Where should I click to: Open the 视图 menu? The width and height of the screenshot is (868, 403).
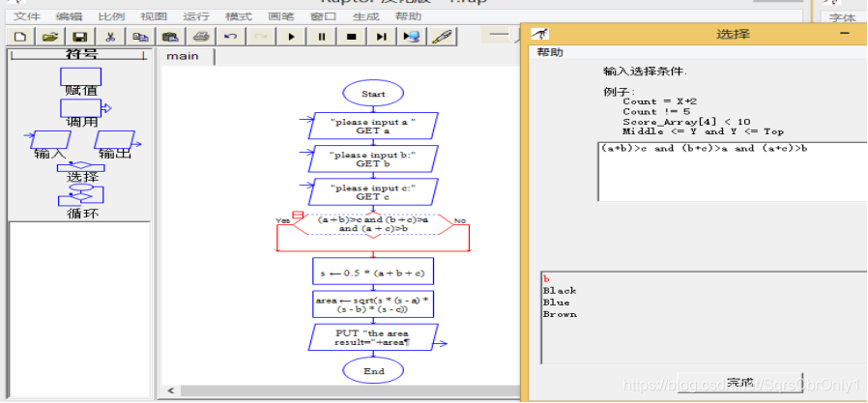(155, 16)
